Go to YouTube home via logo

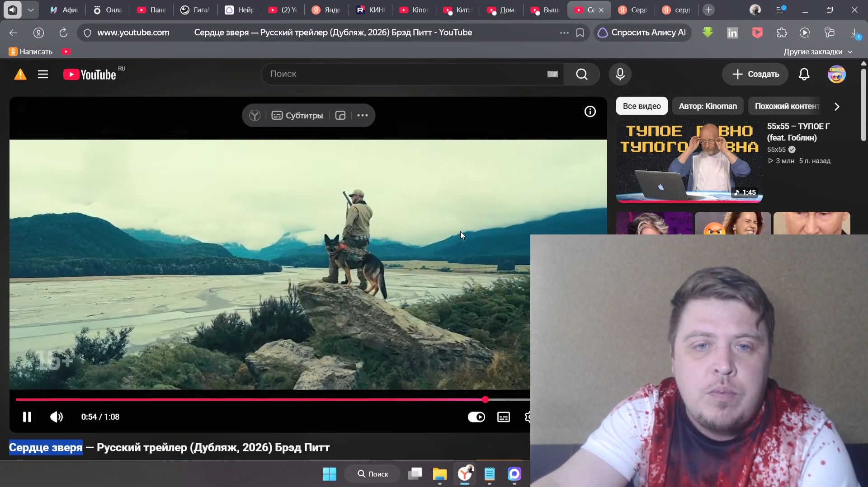tap(90, 74)
